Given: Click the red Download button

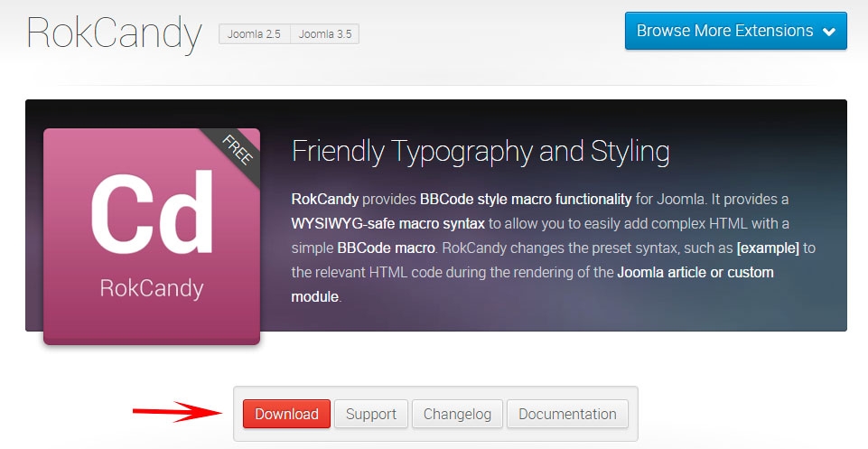Looking at the screenshot, I should (286, 414).
